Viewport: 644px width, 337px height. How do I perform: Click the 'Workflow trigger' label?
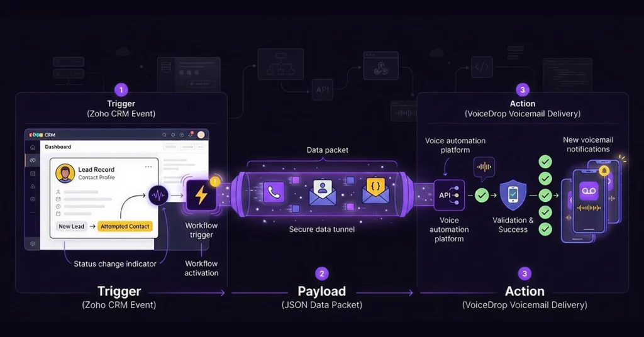201,230
